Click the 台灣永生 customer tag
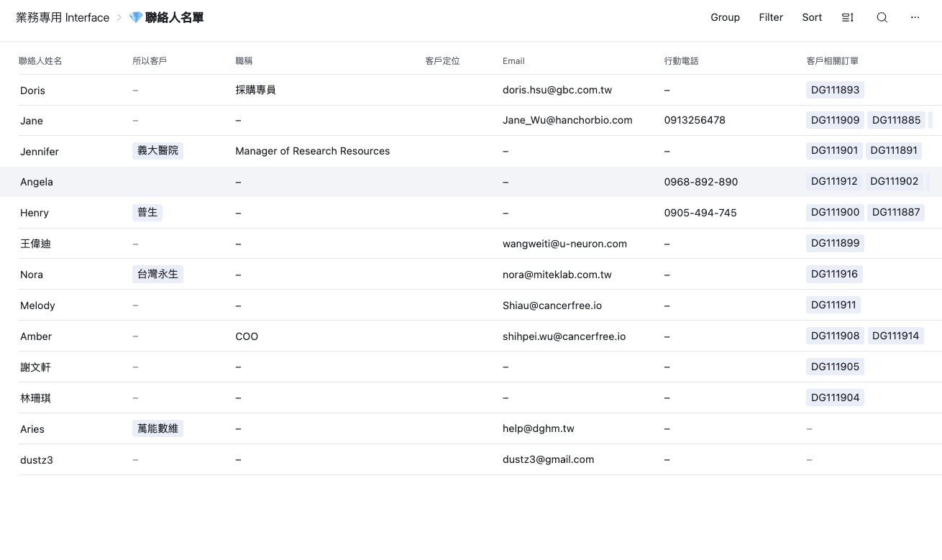Image resolution: width=942 pixels, height=560 pixels. [x=157, y=275]
